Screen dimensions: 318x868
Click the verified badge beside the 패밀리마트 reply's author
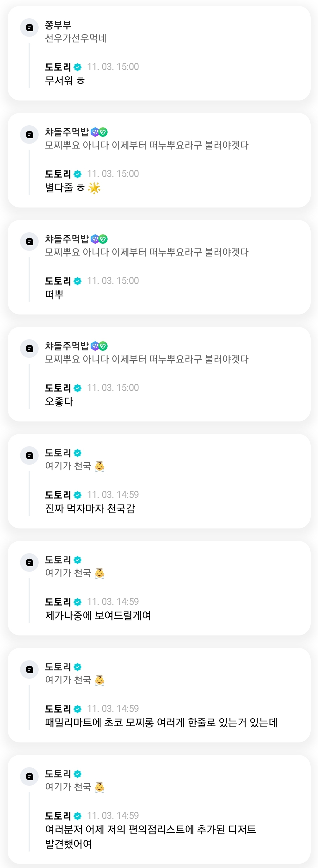[x=78, y=709]
